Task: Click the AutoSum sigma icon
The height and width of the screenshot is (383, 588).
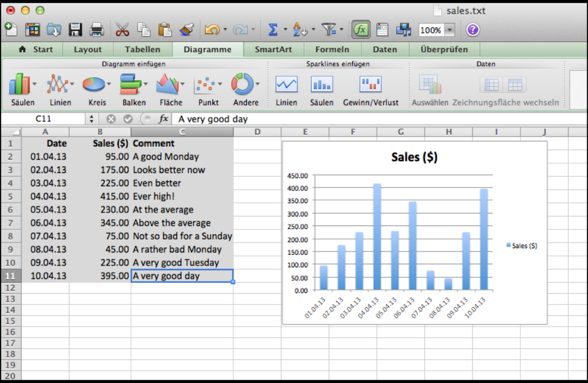Action: 273,30
